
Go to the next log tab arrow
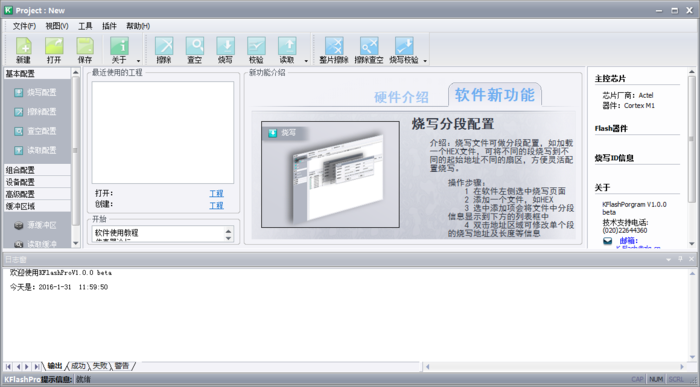pos(27,366)
